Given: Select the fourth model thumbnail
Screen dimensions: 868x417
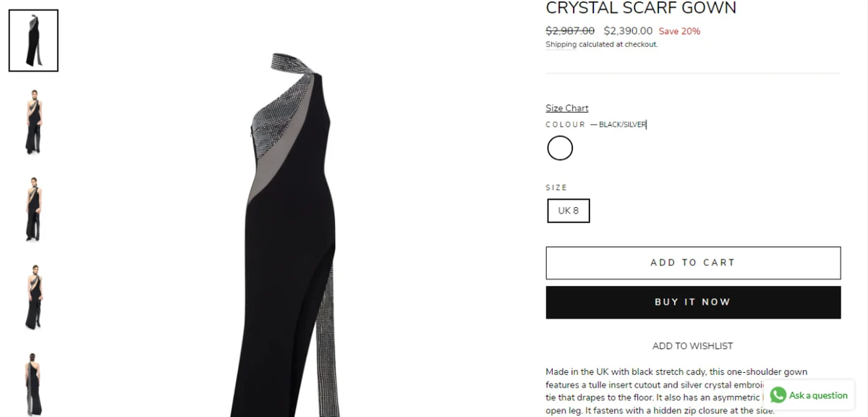Looking at the screenshot, I should 33,297.
